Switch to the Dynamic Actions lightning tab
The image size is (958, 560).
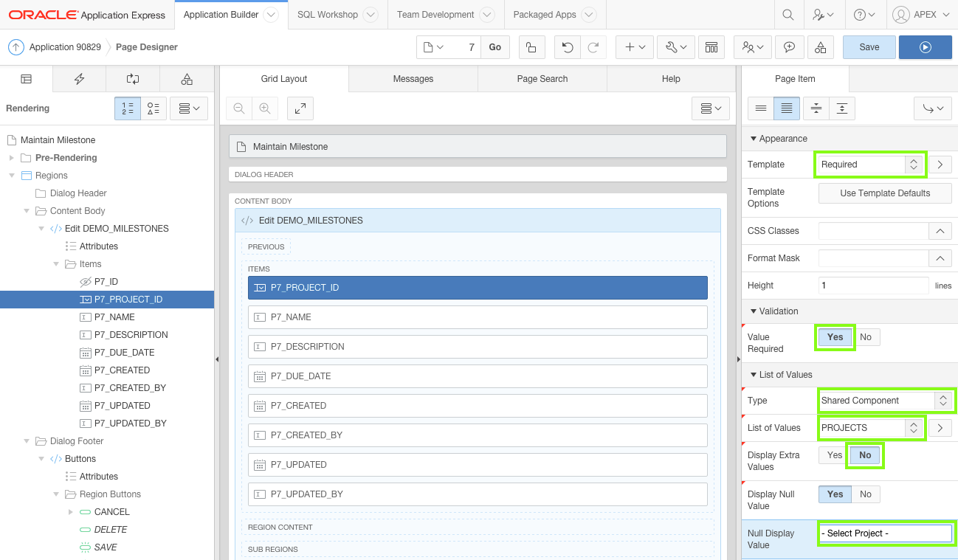[80, 79]
